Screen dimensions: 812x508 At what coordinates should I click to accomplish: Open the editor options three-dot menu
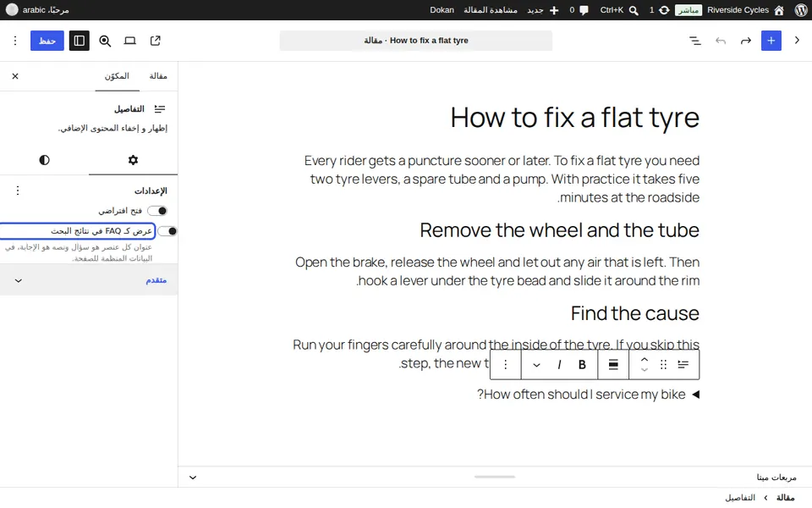click(x=15, y=41)
